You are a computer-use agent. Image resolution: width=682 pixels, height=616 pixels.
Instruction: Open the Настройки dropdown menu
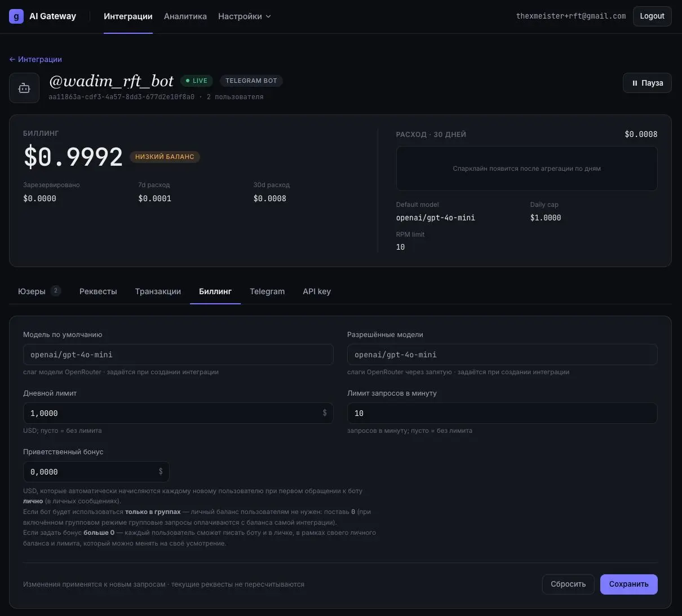[245, 16]
